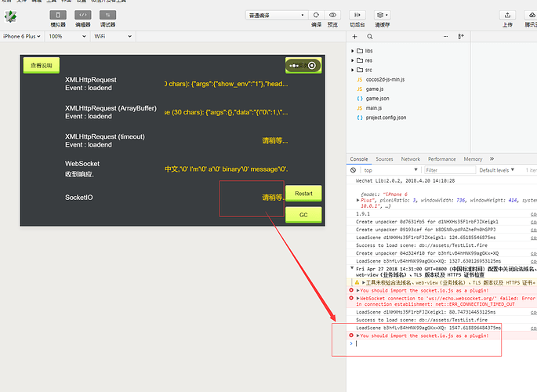Screen dimensions: 537x392
Task: Click the 1.9.1 console log line
Action: coord(363,213)
